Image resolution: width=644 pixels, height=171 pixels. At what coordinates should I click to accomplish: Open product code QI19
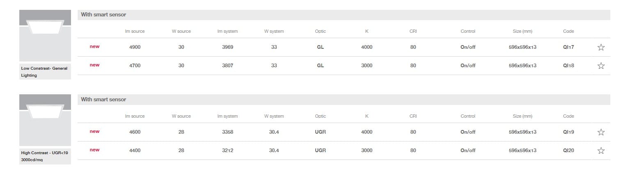tap(568, 132)
